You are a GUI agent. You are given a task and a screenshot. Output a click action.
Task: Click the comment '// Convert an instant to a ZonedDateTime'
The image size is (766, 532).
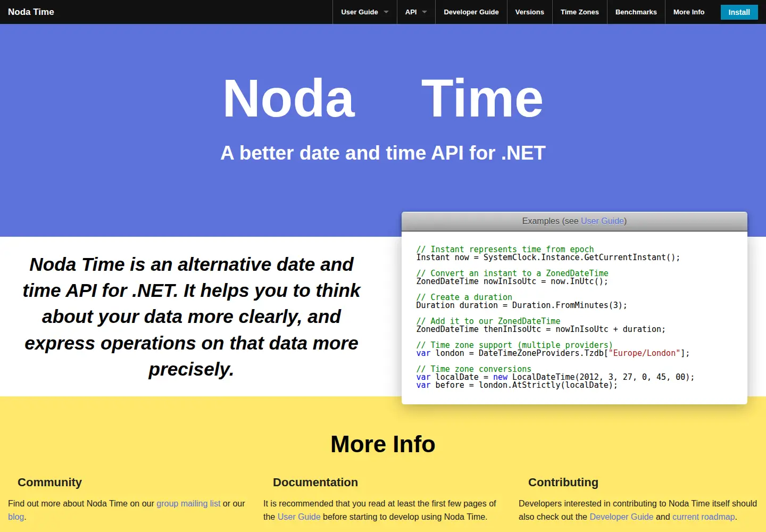click(x=512, y=273)
